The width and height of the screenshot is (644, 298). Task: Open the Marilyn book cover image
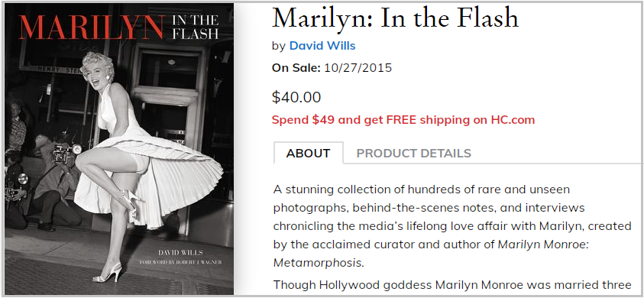point(119,149)
